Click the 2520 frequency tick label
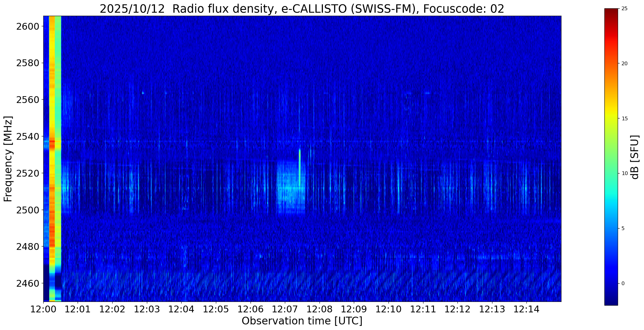Screen dimensions: 644x330 pos(28,173)
